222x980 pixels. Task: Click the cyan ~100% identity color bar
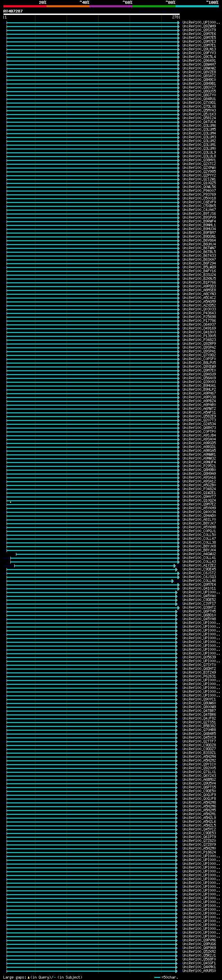click(x=197, y=6)
